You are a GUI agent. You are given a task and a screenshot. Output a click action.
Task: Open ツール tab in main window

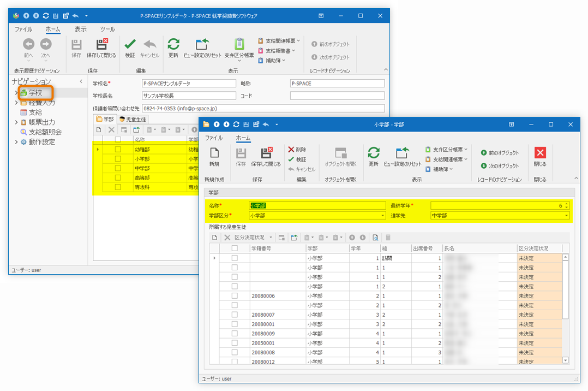point(107,29)
